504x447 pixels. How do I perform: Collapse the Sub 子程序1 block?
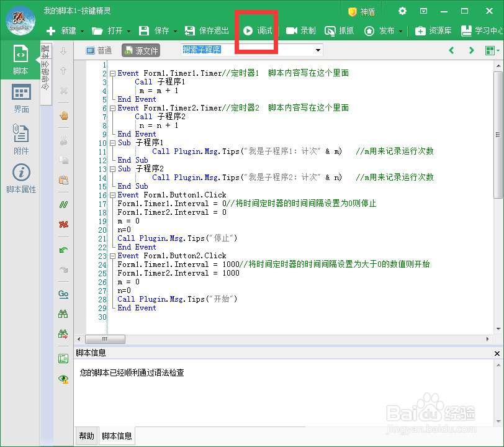(112, 143)
